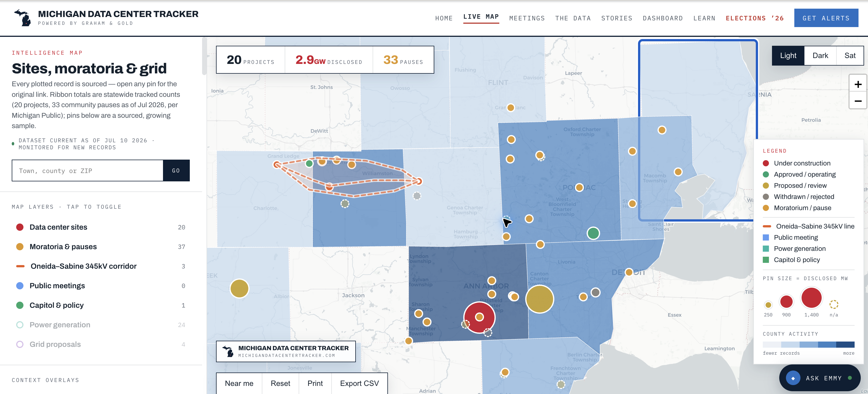Open the moratorium pin near Sterling Heights
Viewport: 868px width, 394px height.
pyautogui.click(x=632, y=204)
